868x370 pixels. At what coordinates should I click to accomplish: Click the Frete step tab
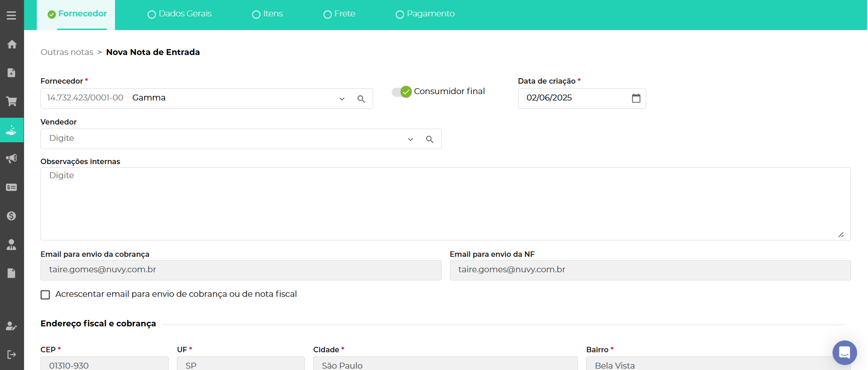(339, 14)
